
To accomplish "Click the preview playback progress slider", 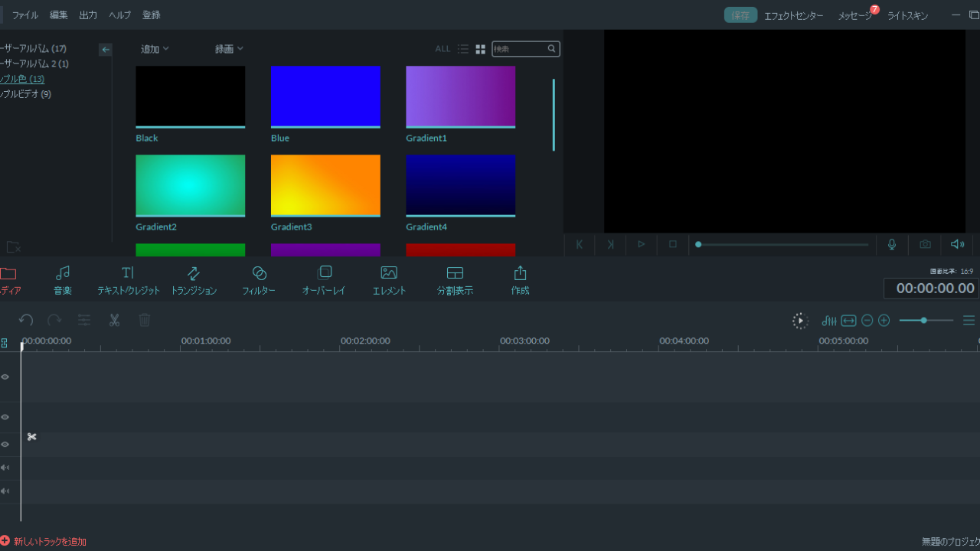I will 782,244.
